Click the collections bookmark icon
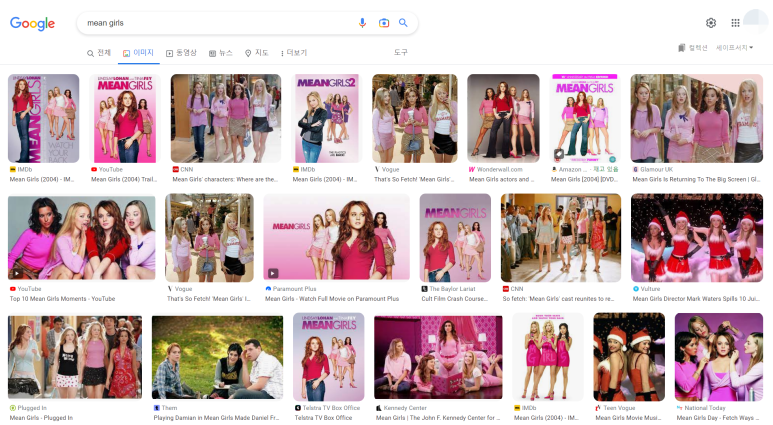773x425 pixels. pos(682,48)
